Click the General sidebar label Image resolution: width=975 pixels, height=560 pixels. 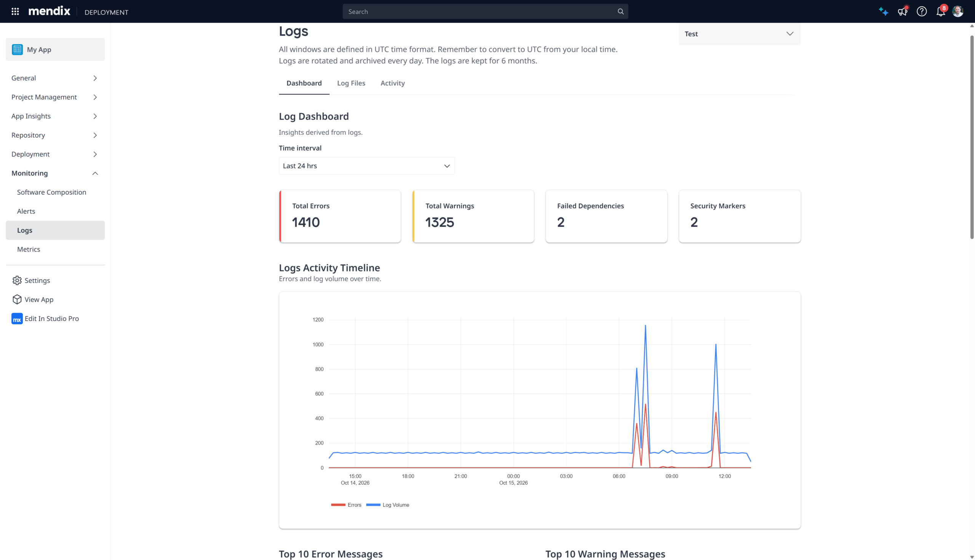[x=24, y=78]
